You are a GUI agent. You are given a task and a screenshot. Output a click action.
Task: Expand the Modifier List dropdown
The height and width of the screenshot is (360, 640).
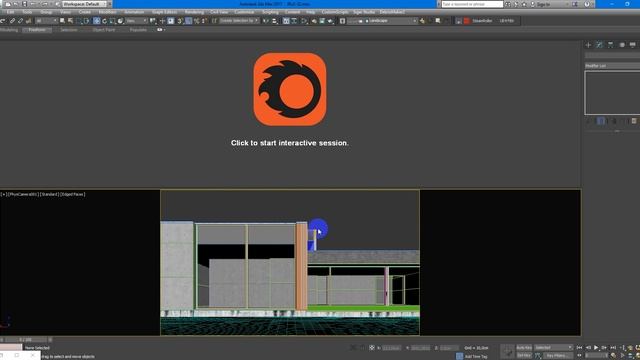612,66
